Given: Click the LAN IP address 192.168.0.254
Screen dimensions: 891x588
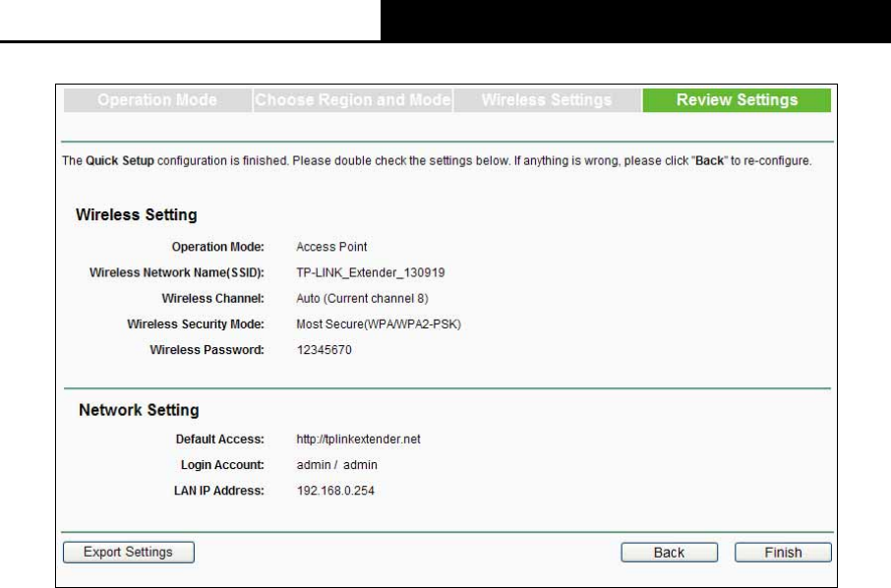Looking at the screenshot, I should 335,491.
